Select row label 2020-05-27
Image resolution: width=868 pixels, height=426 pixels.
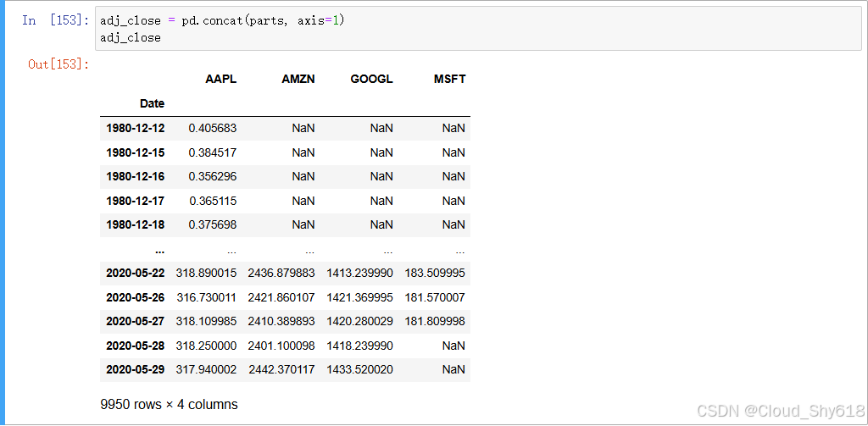pos(135,322)
